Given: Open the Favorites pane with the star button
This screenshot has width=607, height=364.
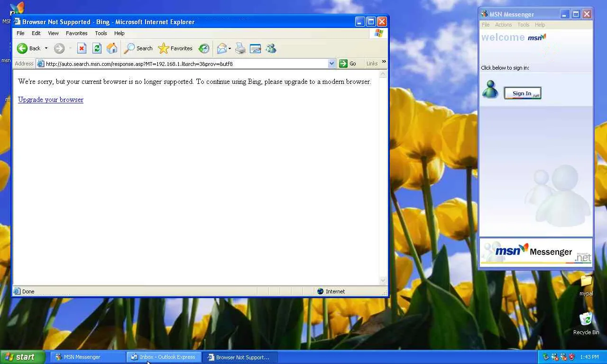Looking at the screenshot, I should pos(175,48).
